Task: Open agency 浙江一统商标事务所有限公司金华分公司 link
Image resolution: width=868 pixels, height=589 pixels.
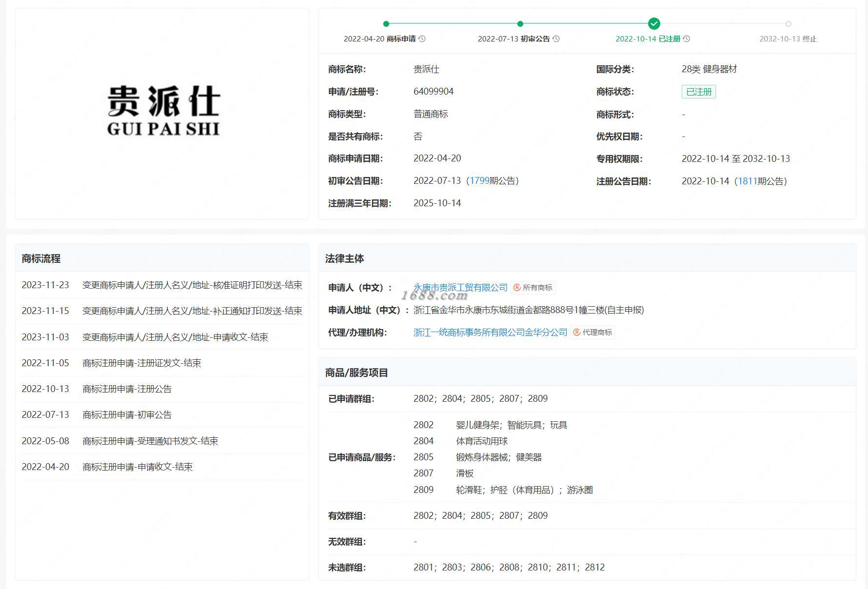Action: pos(490,333)
